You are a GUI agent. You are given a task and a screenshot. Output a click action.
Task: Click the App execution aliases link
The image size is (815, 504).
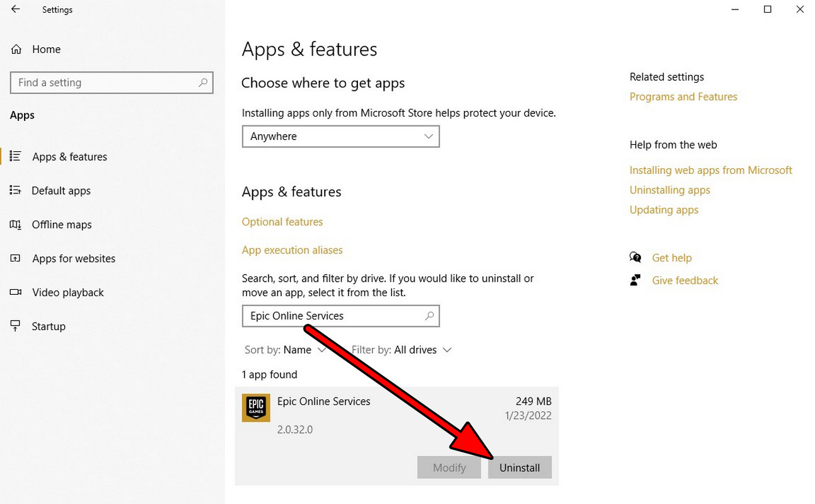tap(292, 250)
